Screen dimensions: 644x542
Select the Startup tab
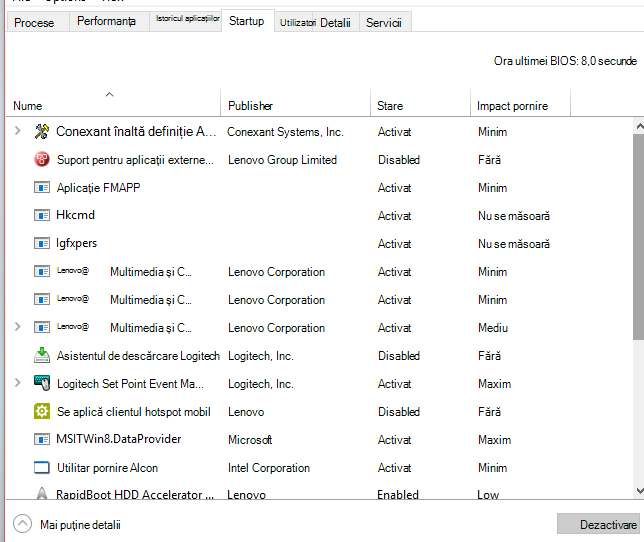point(246,21)
